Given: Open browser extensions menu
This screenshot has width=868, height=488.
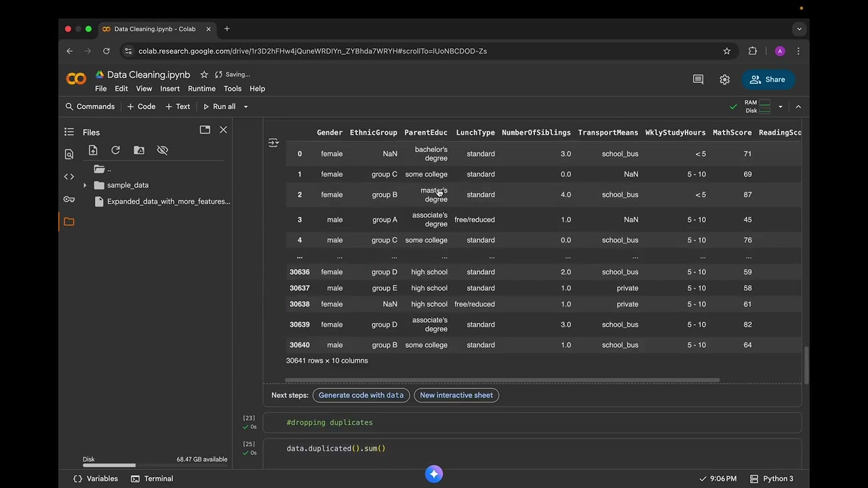Looking at the screenshot, I should pos(753,51).
